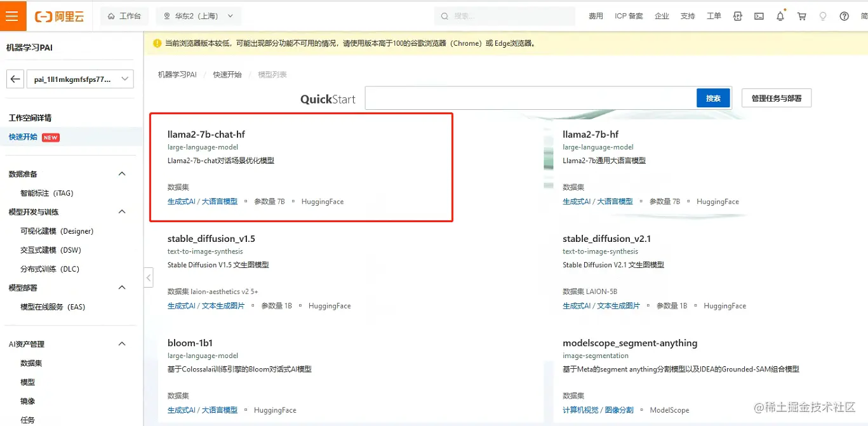Select 工作空间详情 in sidebar
868x426 pixels.
[30, 118]
